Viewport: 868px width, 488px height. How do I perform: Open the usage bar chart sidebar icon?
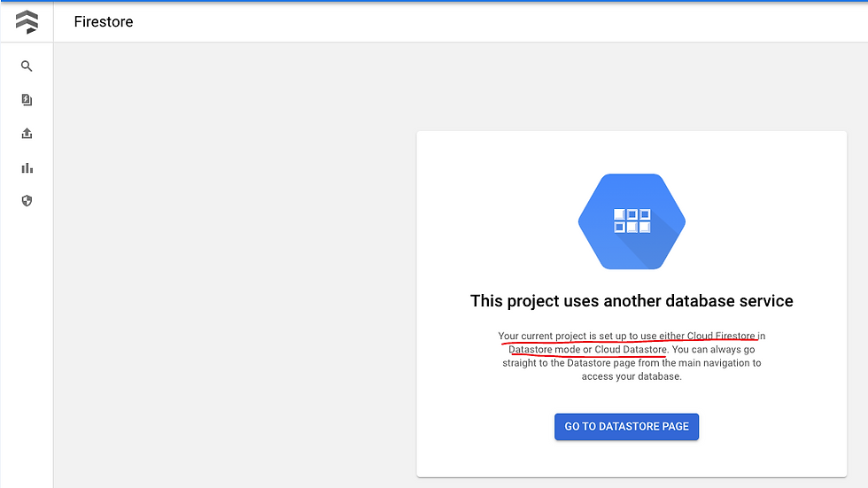(27, 167)
